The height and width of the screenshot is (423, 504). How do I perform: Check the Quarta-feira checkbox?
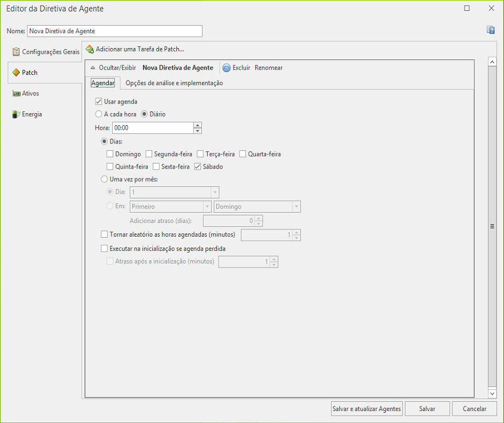tap(243, 154)
